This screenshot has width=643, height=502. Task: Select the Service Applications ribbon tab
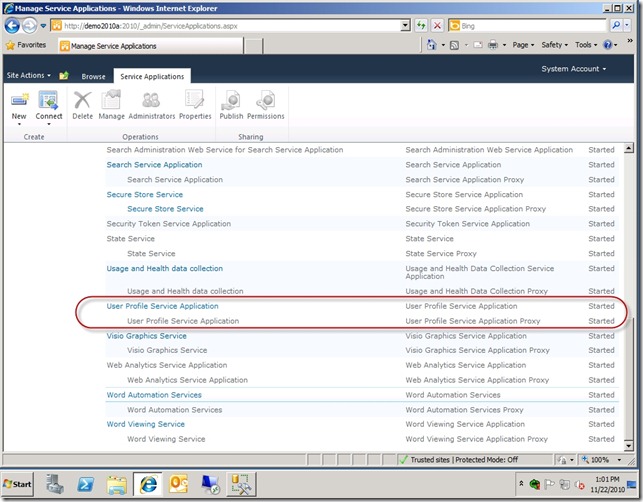pos(152,76)
